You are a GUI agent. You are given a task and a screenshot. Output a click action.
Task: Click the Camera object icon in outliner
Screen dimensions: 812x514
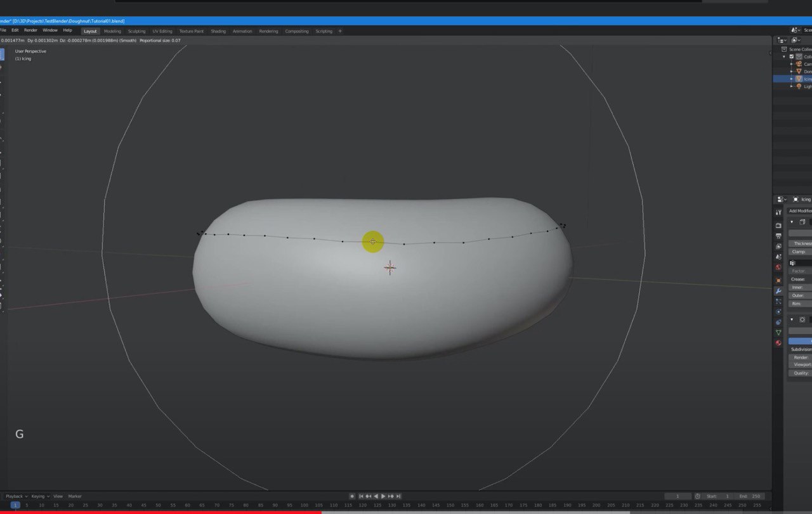(799, 64)
